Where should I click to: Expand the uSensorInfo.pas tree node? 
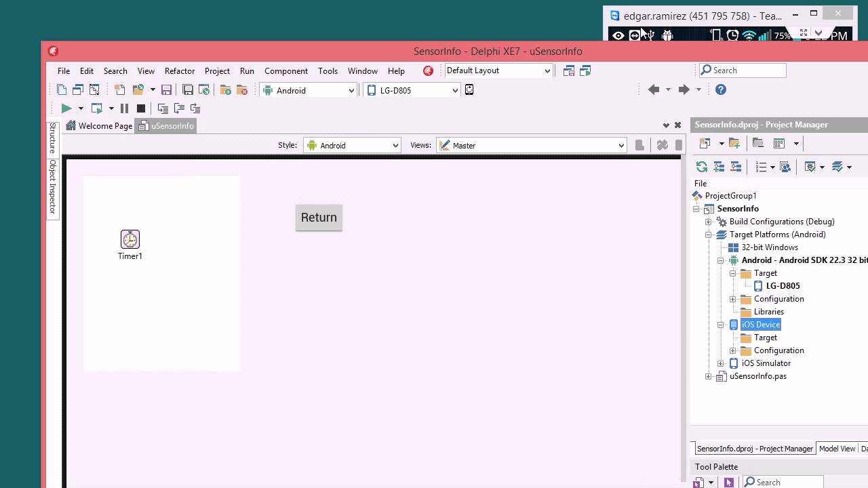point(709,376)
